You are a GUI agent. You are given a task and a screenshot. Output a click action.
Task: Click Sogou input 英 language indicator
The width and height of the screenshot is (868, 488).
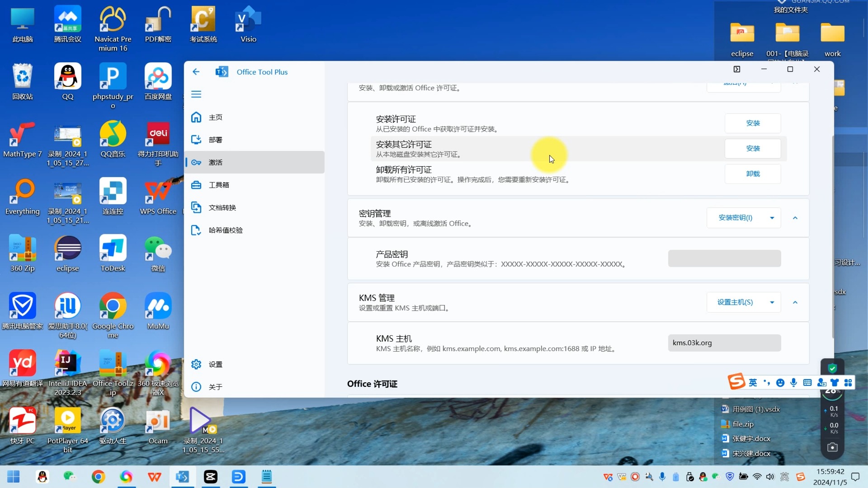coord(753,383)
